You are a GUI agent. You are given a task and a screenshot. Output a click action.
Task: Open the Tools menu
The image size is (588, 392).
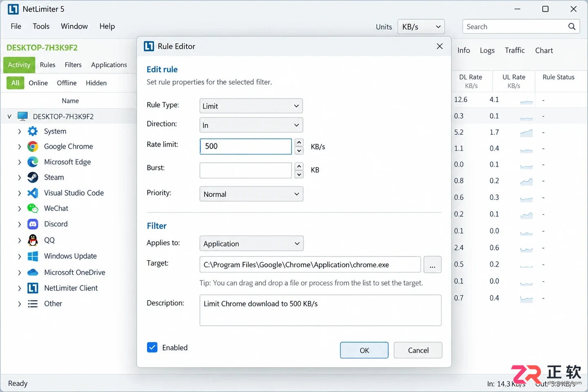tap(41, 26)
